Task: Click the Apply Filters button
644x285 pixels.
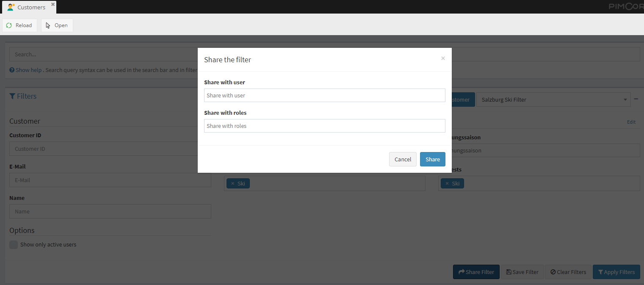Action: pos(616,272)
